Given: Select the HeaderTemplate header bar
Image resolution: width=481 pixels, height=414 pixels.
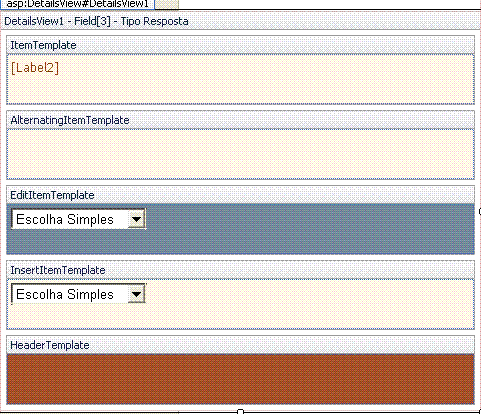Looking at the screenshot, I should 240,345.
